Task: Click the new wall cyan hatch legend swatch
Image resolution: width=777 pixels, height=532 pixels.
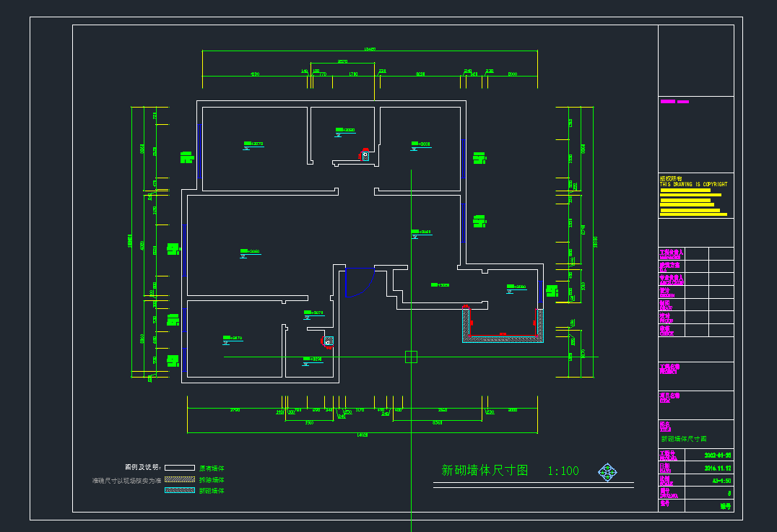Action: [x=180, y=490]
